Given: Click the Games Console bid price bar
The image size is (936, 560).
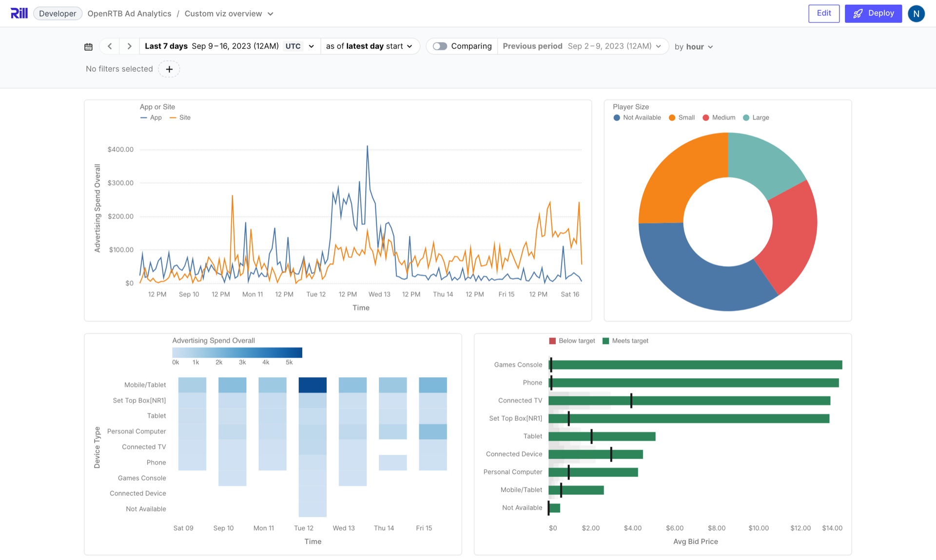Looking at the screenshot, I should (696, 365).
